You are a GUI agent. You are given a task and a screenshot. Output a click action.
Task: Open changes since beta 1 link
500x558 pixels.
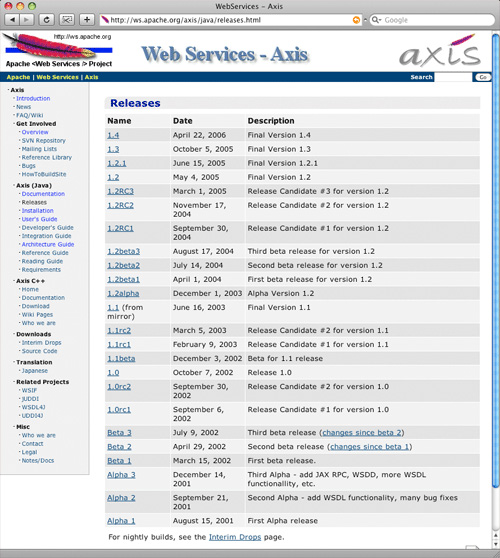[369, 447]
